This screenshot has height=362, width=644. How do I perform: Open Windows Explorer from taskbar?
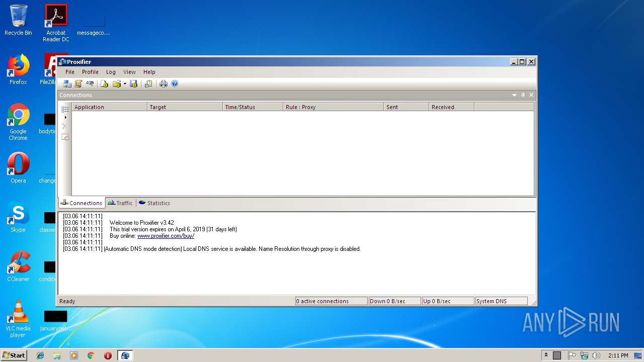click(x=57, y=355)
